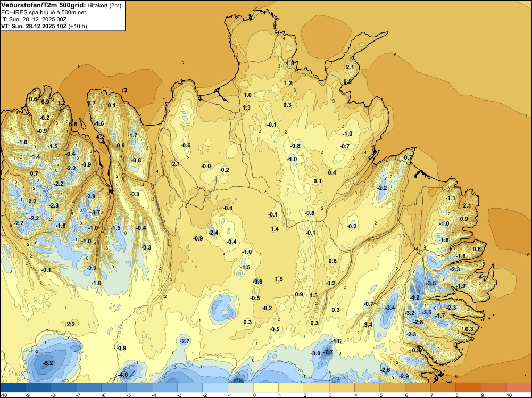Click the '-0.0' temperature value

coord(206,166)
